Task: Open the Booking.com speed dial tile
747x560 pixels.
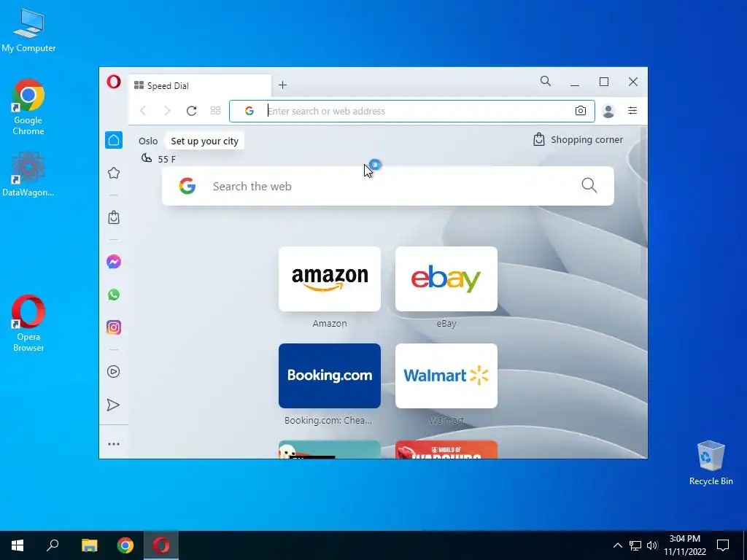Action: (x=330, y=376)
